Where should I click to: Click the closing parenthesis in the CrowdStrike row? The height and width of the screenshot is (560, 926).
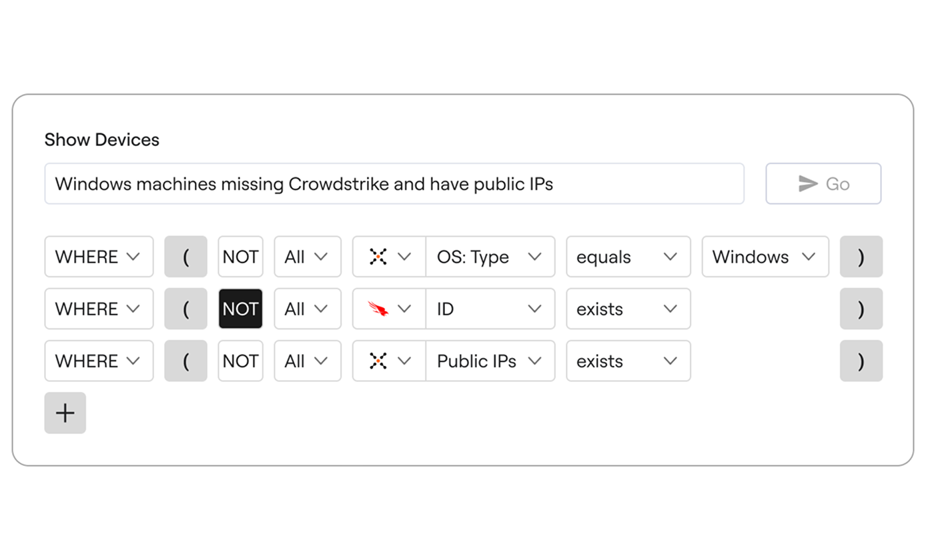[x=861, y=309]
